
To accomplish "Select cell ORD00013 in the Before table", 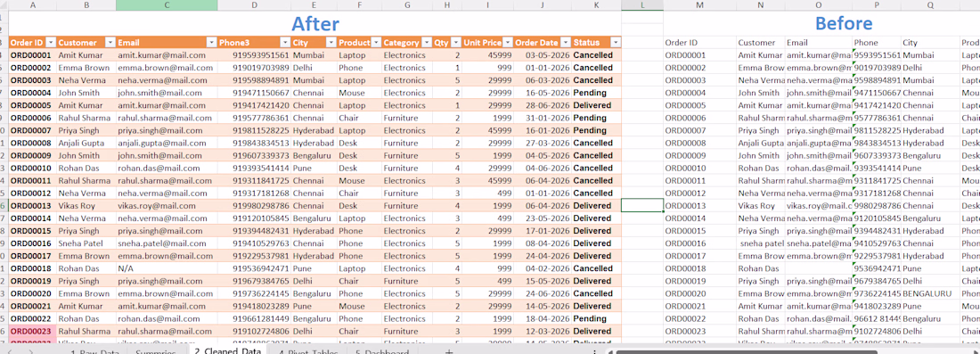I will pos(700,206).
